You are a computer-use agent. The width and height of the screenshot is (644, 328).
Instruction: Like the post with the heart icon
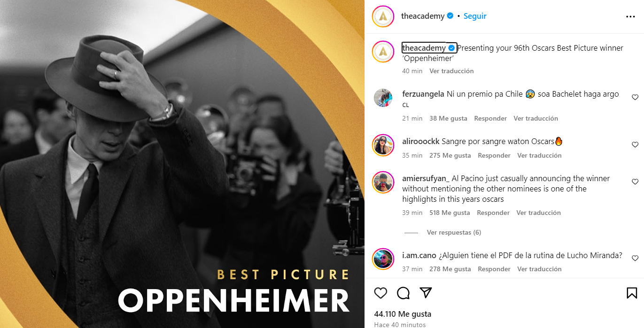[x=380, y=293]
